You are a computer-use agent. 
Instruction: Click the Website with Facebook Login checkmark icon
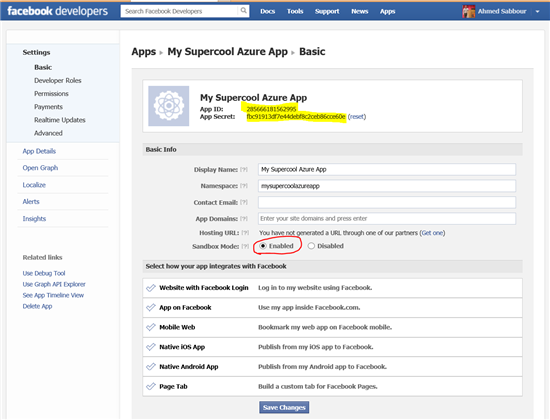point(151,288)
